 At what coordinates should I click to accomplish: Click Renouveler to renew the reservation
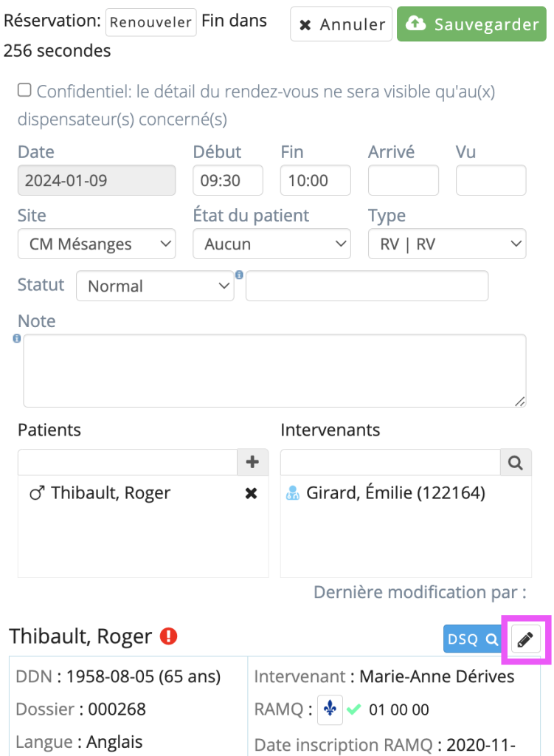[150, 22]
